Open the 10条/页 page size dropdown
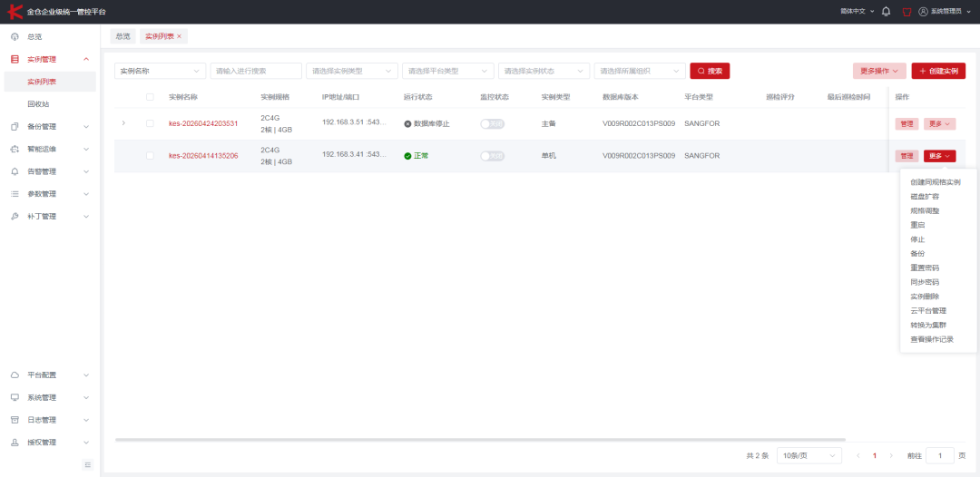Viewport: 980px width, 477px height. click(x=808, y=456)
